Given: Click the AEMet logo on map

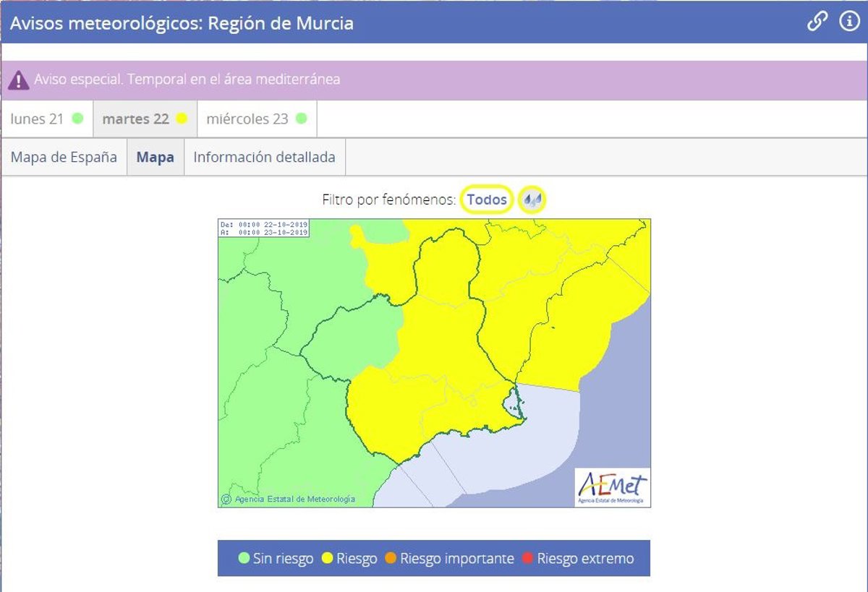Looking at the screenshot, I should point(612,487).
